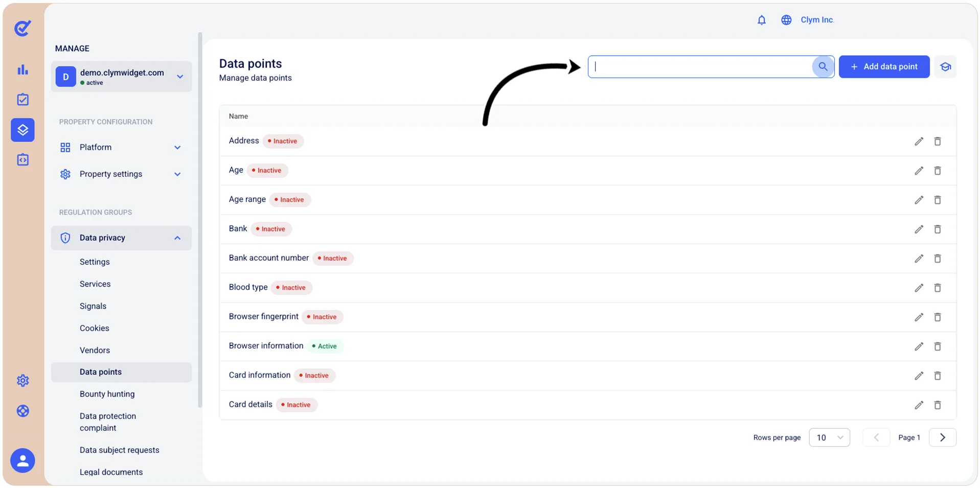Screen dimensions: 980x488
Task: Edit the Age range data point
Action: pos(919,200)
